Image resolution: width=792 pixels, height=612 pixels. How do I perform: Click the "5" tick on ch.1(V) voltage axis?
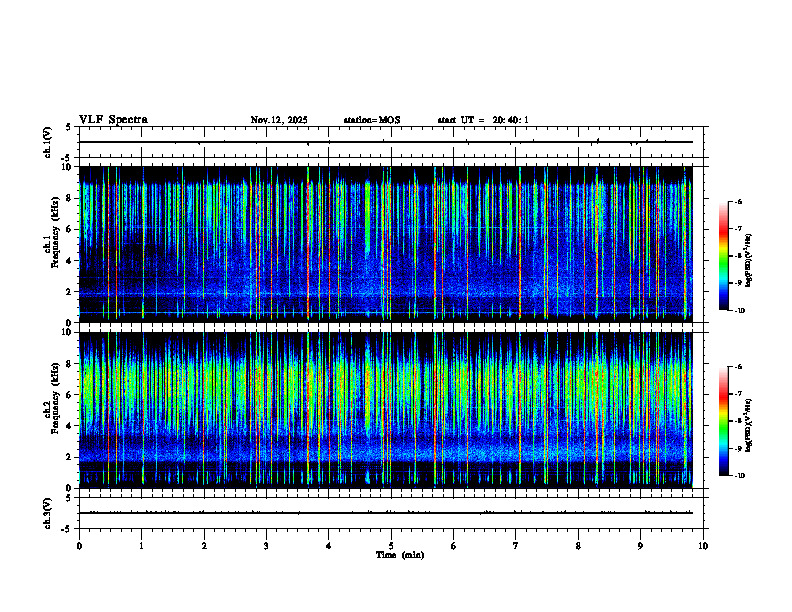click(68, 127)
